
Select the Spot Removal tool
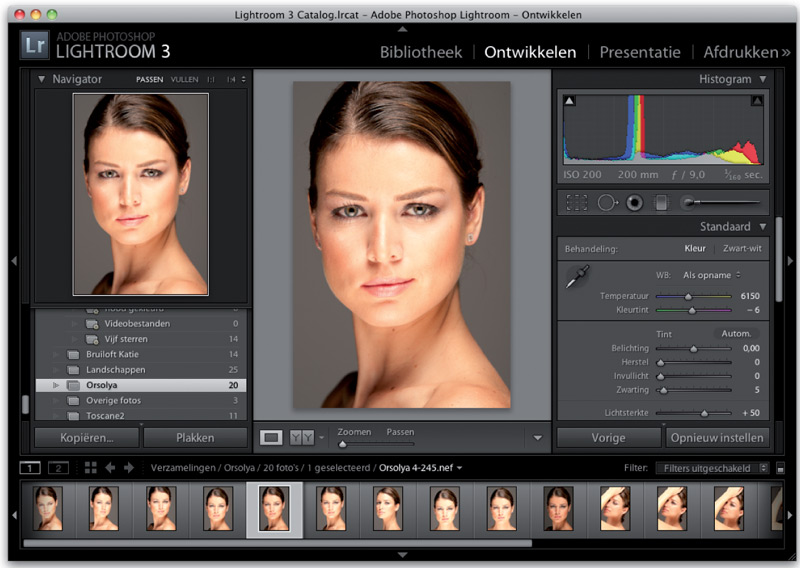[606, 202]
